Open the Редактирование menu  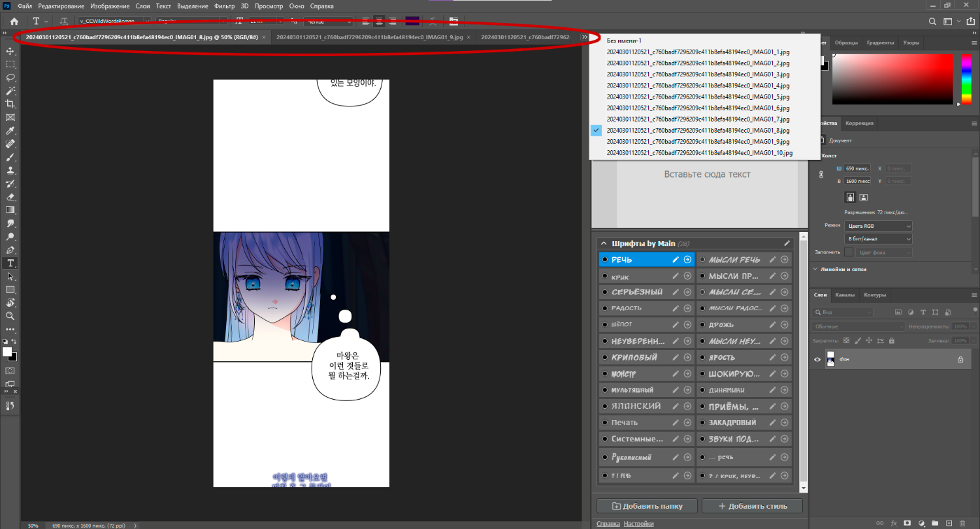pos(61,6)
